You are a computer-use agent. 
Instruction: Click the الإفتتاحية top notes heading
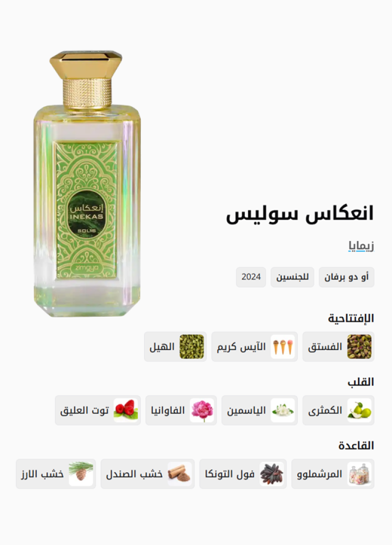coord(351,318)
